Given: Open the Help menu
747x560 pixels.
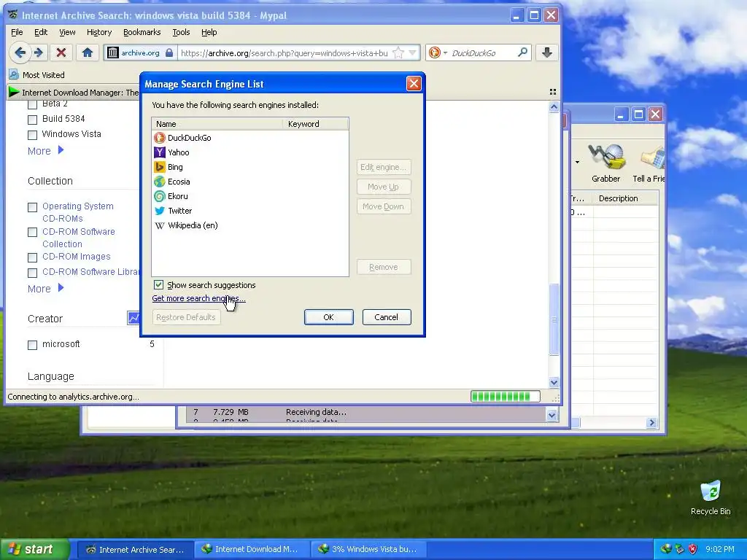Looking at the screenshot, I should click(x=209, y=32).
